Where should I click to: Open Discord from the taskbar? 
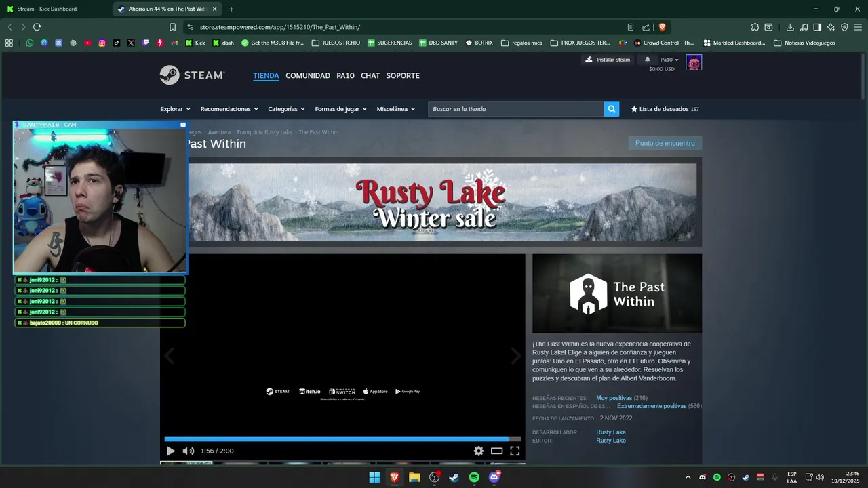[494, 477]
